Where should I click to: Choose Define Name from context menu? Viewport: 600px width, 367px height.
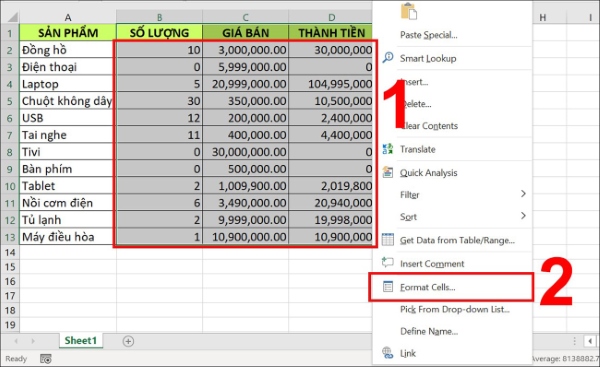[x=429, y=331]
